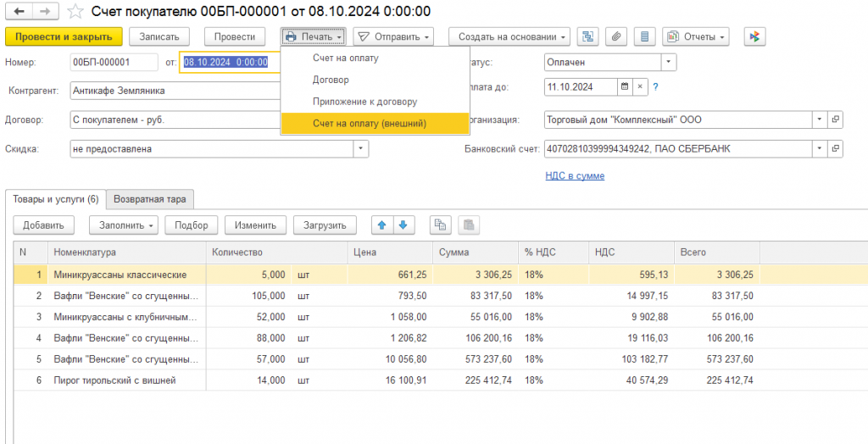Expand the Статус dropdown

(669, 63)
